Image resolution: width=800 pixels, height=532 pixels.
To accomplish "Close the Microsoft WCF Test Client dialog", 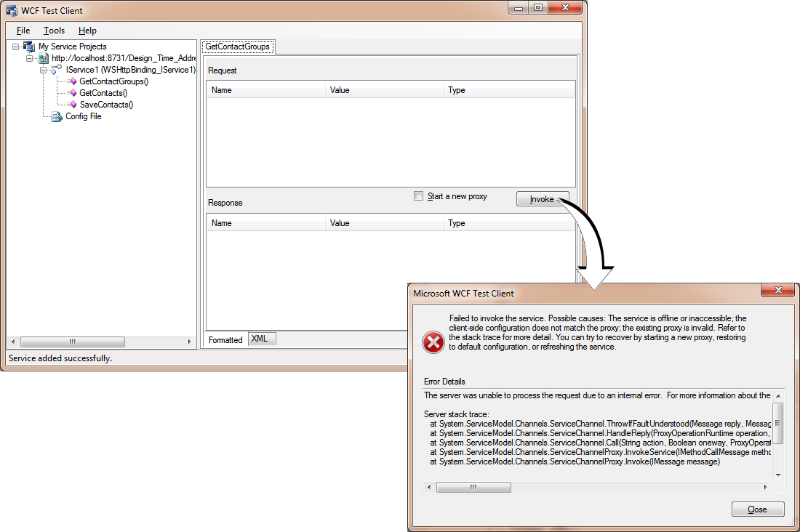I will click(x=778, y=290).
